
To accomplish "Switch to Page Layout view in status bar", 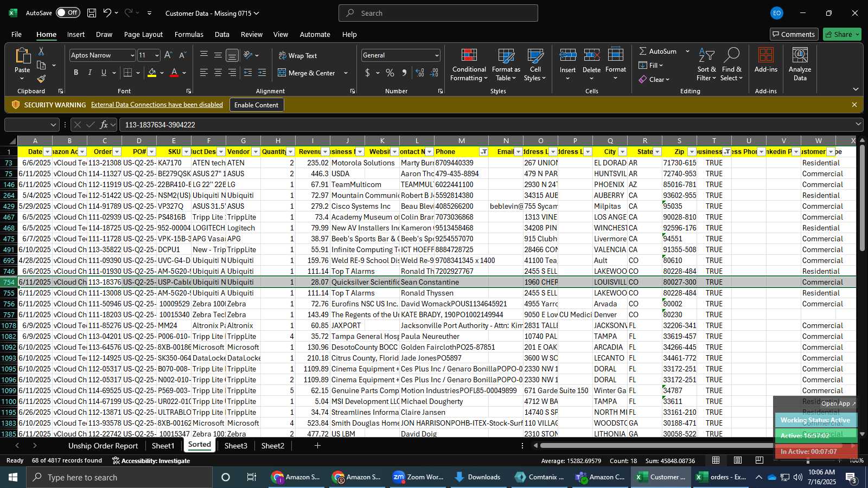I will [738, 460].
